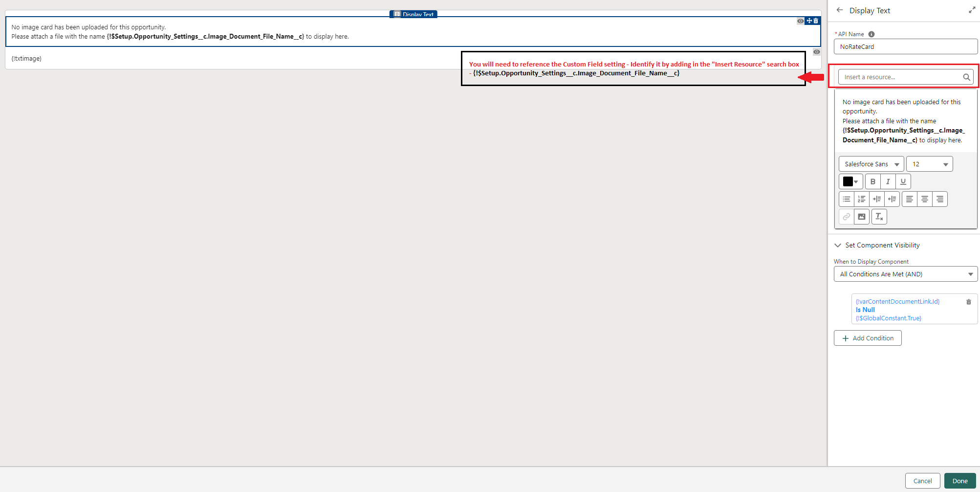
Task: Delete the selected Display Text component
Action: (x=816, y=21)
